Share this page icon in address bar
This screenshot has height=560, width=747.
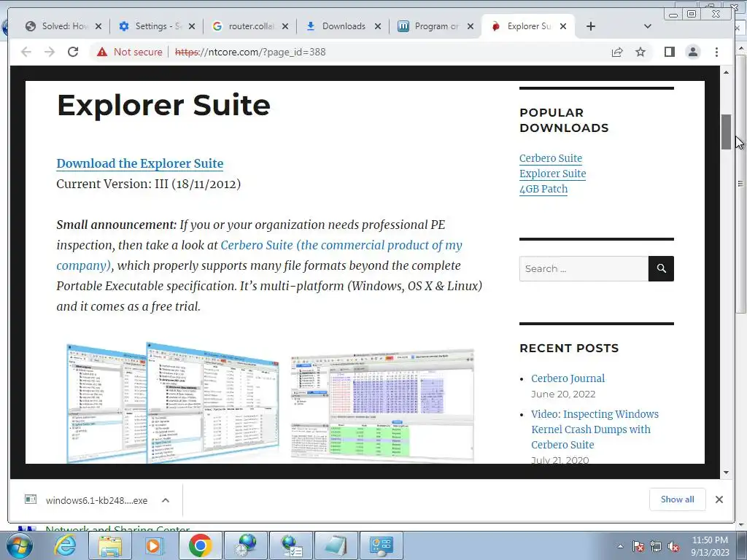coord(617,52)
